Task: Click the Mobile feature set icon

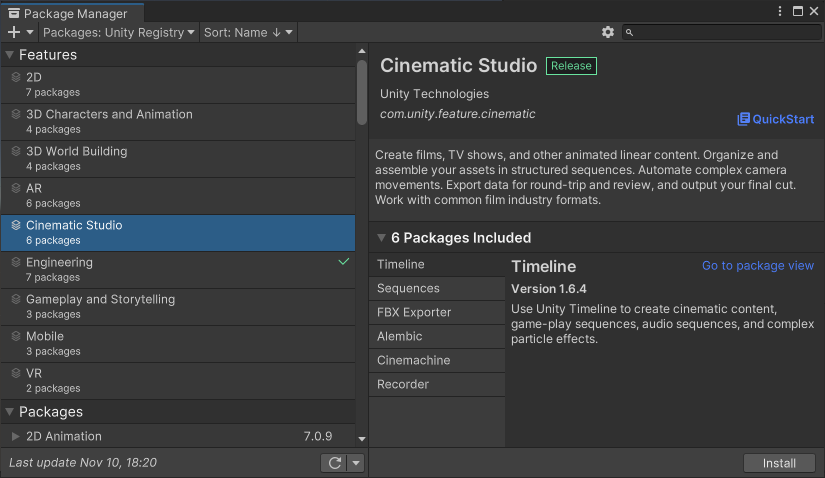Action: point(16,336)
